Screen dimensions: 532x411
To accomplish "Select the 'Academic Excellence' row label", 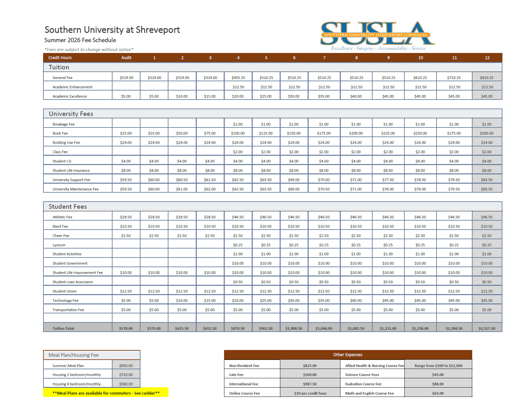I will [69, 96].
